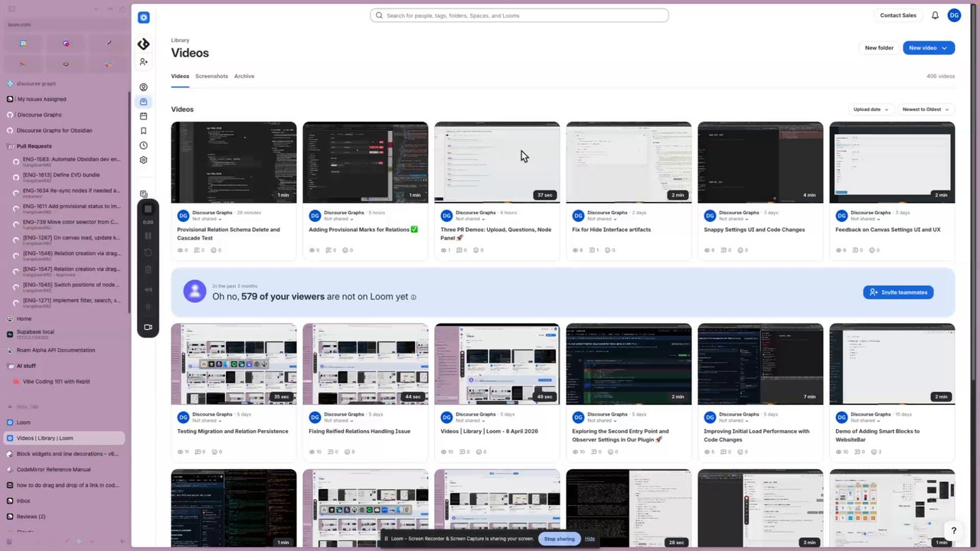This screenshot has height=551, width=980.
Task: Click the Contact Sales button
Action: tap(898, 15)
